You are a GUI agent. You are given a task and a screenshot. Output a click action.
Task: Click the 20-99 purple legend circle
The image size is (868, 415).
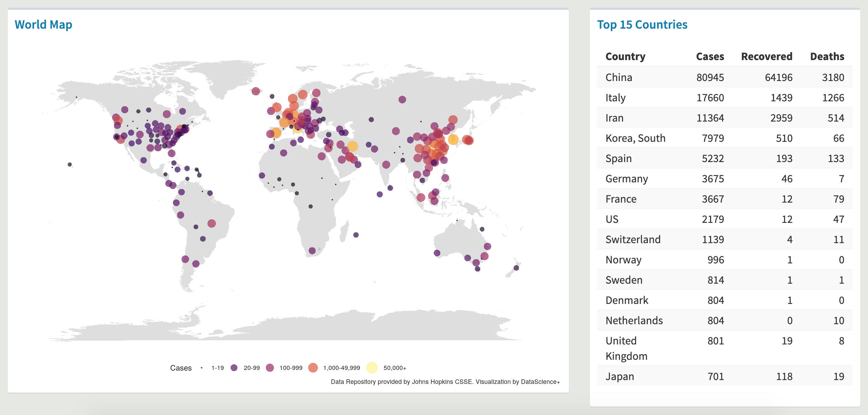(234, 367)
